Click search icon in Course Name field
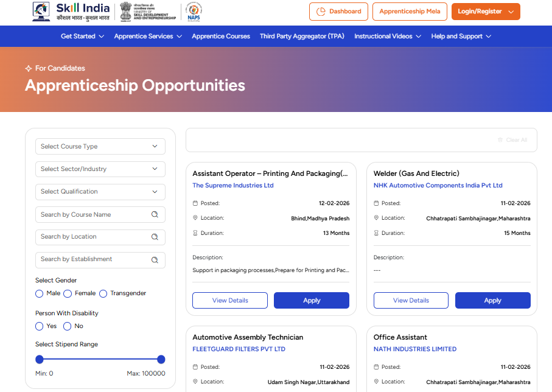 coord(155,214)
